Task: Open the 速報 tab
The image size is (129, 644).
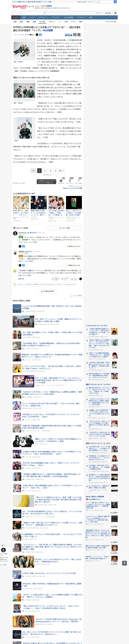Action: (x=24, y=17)
